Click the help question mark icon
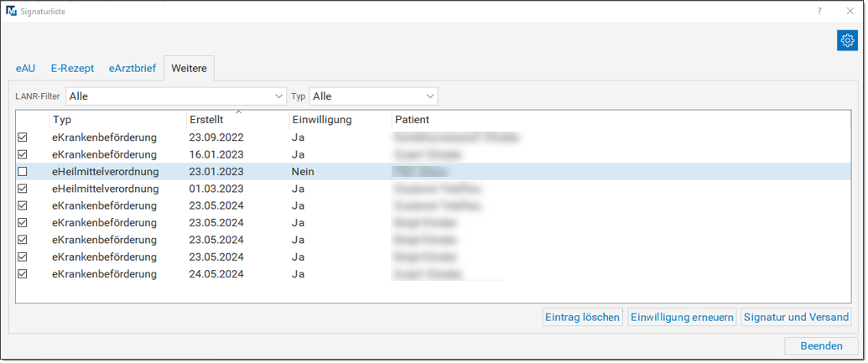 point(819,11)
